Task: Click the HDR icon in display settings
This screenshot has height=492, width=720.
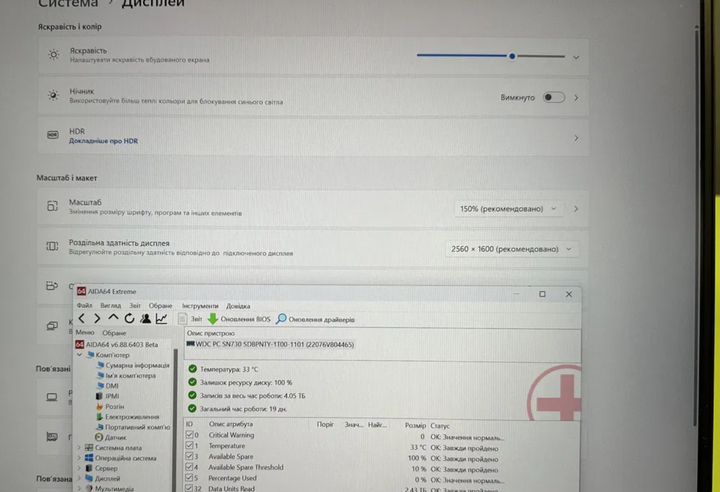Action: [x=53, y=135]
